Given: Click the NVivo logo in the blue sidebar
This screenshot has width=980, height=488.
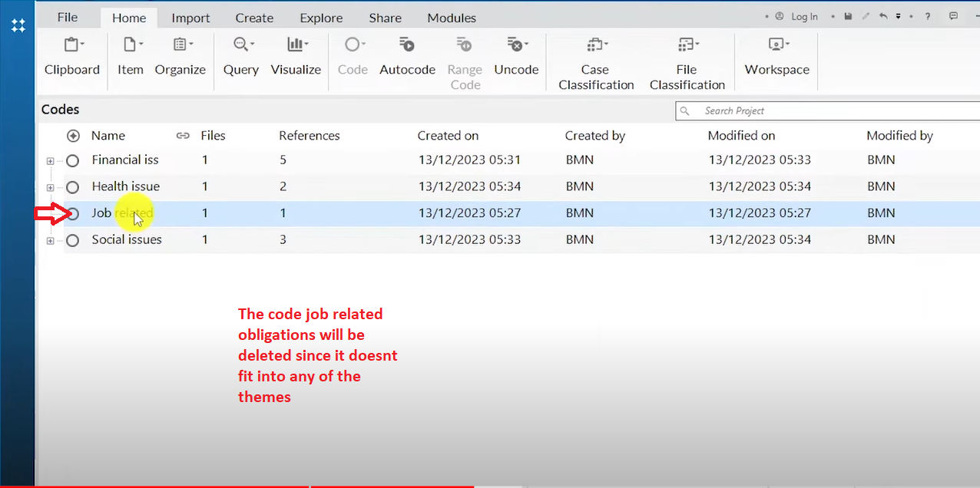Looking at the screenshot, I should click(x=18, y=25).
